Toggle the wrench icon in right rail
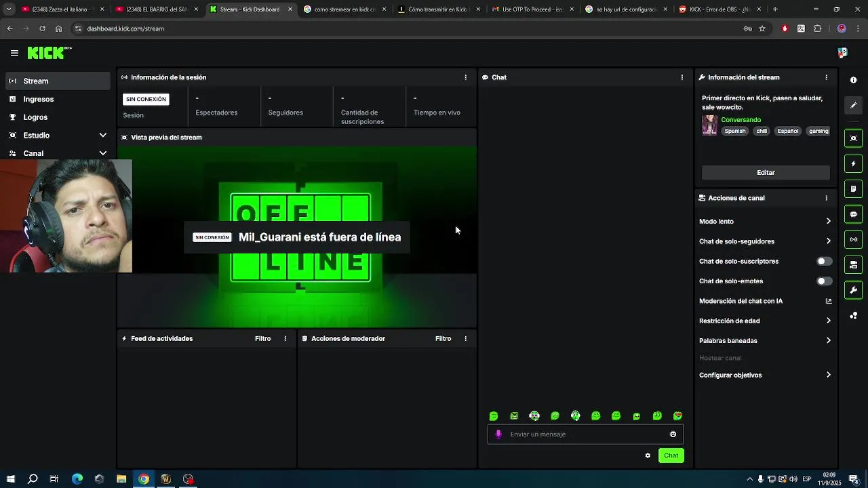Screen dimensions: 868x488 coord(853,290)
